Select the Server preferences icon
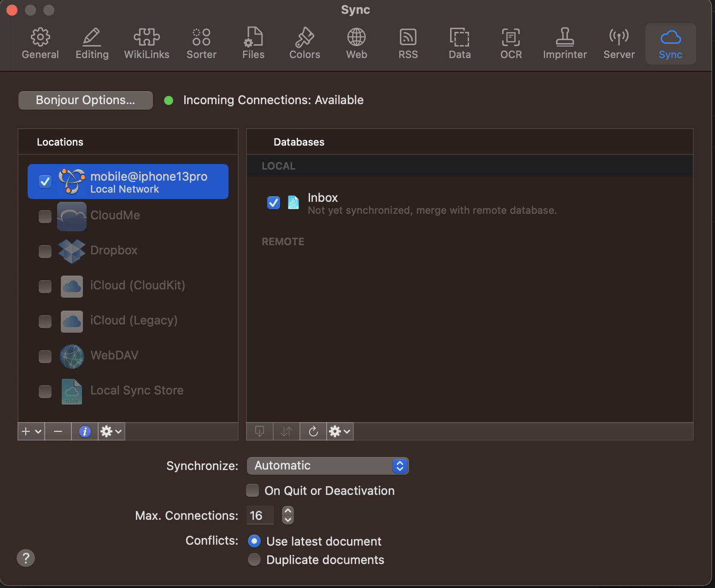 click(619, 43)
